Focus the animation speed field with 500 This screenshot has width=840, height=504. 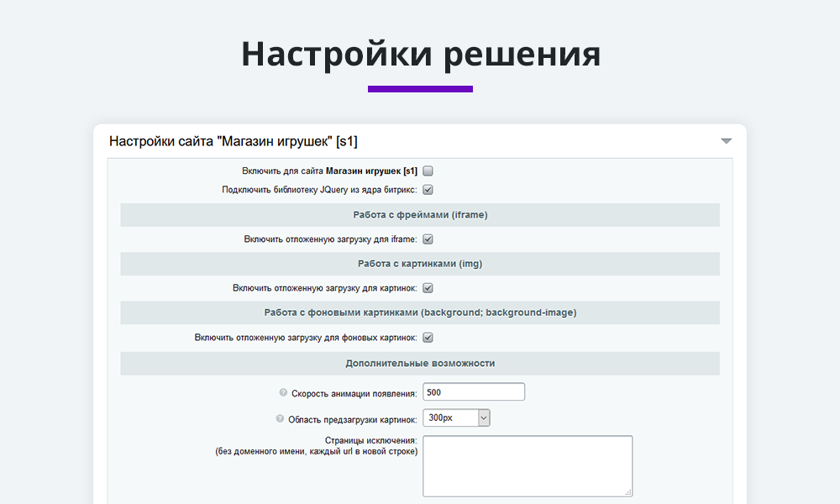pos(474,392)
